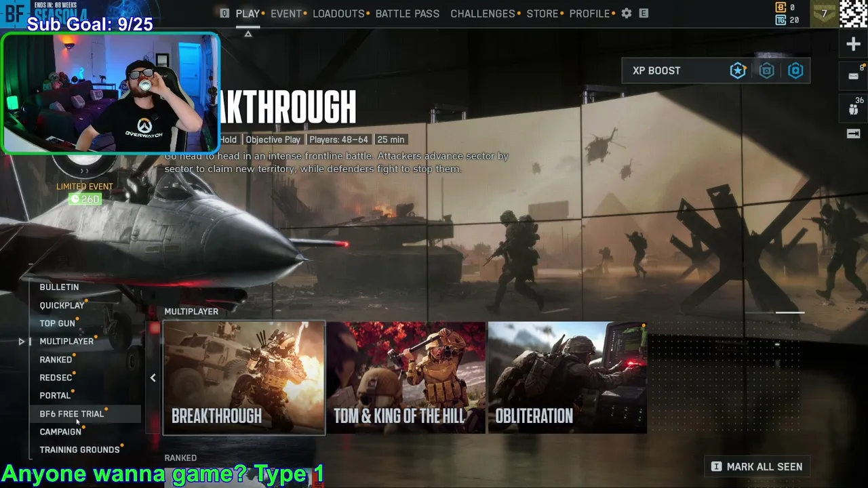
Task: Click the Players: 48–64 tag
Action: (338, 140)
